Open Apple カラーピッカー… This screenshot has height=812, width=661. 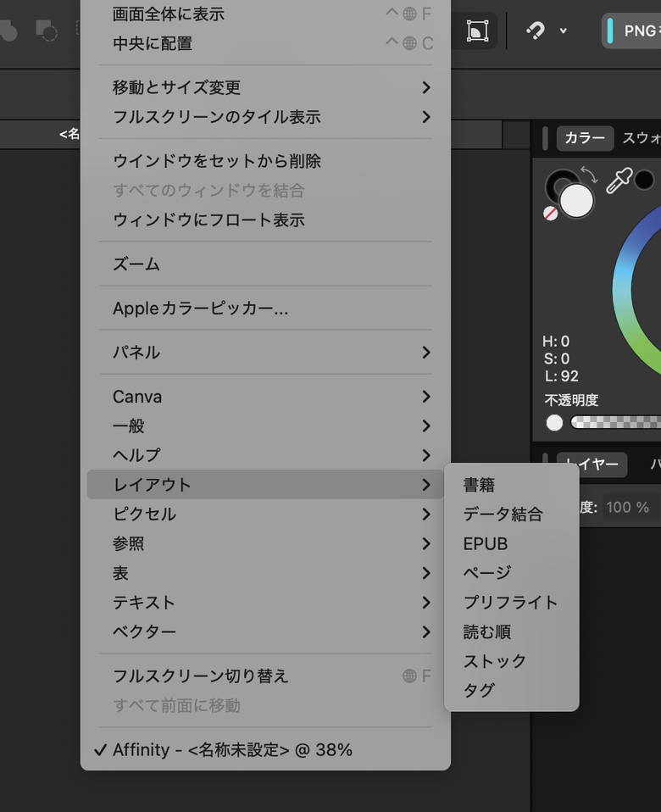[x=265, y=309]
